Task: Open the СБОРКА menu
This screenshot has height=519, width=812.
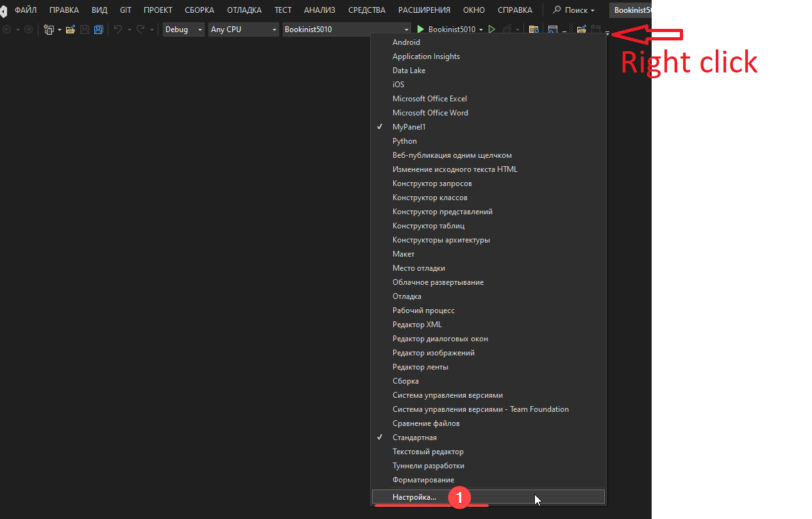Action: point(199,10)
